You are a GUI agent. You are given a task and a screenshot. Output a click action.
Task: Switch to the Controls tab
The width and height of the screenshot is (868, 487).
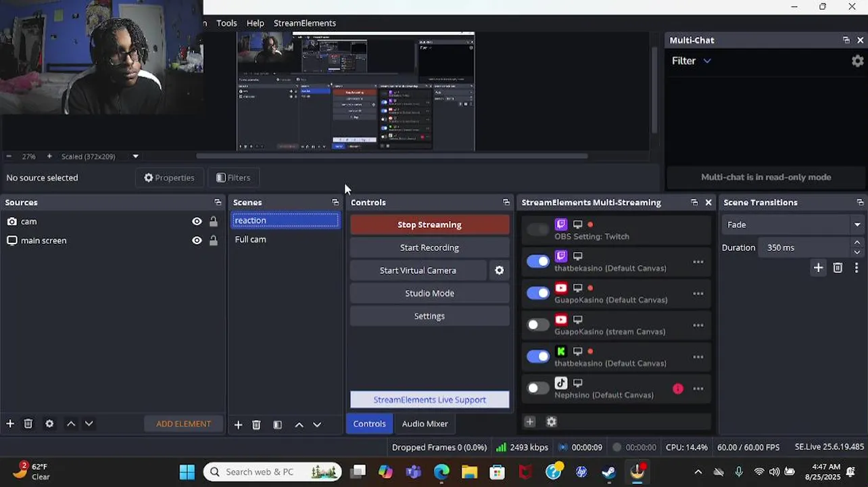pos(369,424)
